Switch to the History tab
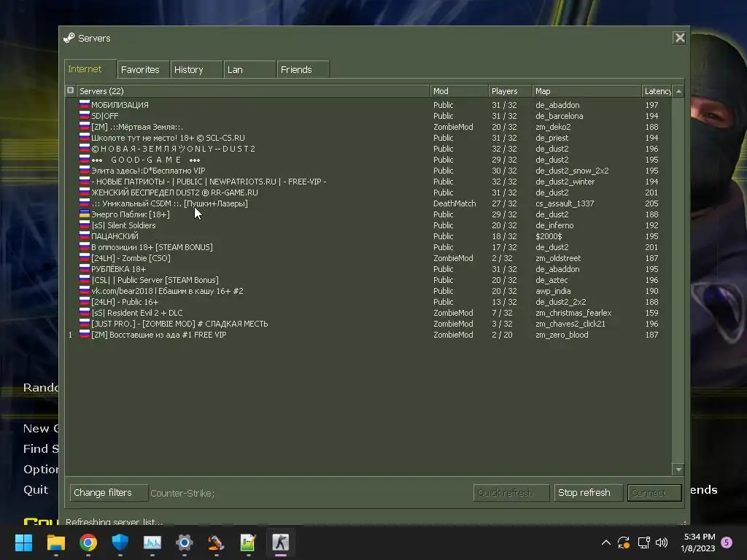Viewport: 747px width, 560px height. tap(197, 69)
